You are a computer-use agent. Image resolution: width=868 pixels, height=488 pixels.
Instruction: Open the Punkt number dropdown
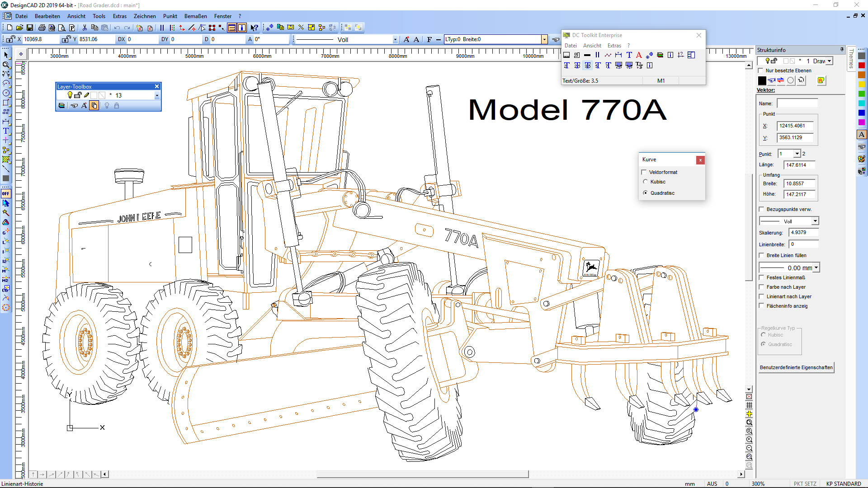pos(797,154)
